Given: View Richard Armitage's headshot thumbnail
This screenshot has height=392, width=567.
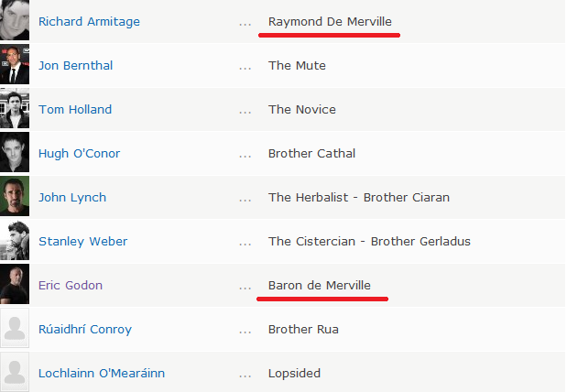Looking at the screenshot, I should coord(15,20).
